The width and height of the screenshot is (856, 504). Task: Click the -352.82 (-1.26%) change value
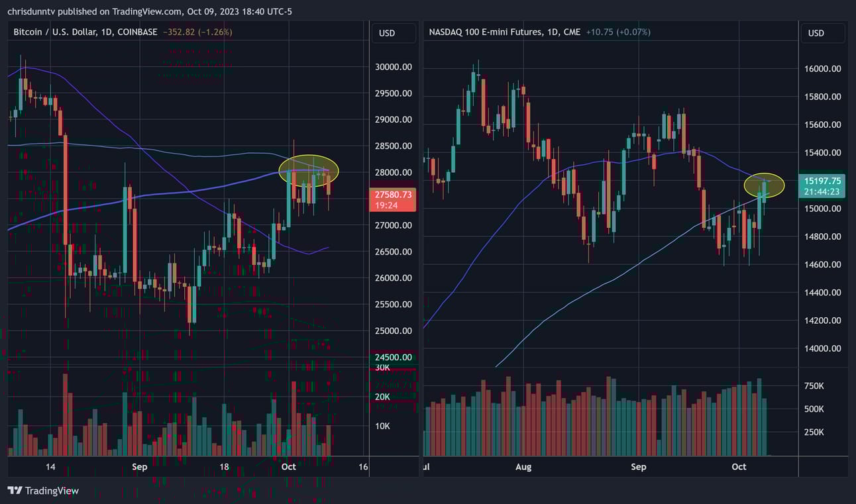coord(197,32)
